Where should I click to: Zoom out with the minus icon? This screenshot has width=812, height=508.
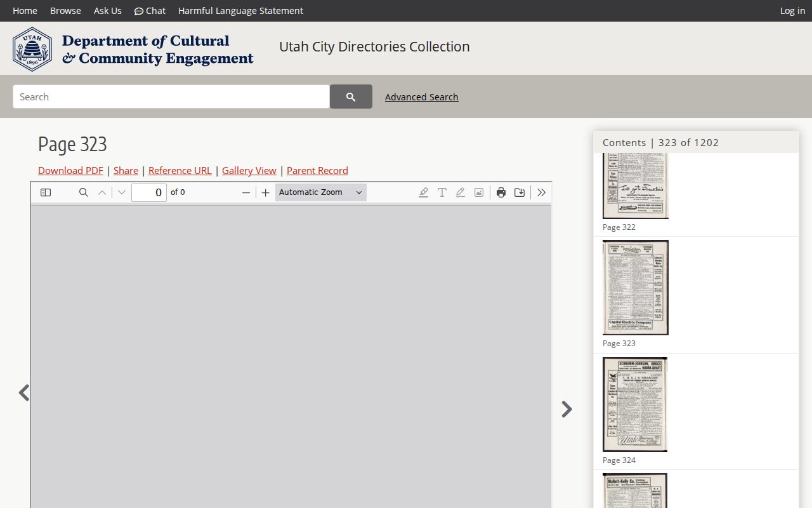coord(246,192)
